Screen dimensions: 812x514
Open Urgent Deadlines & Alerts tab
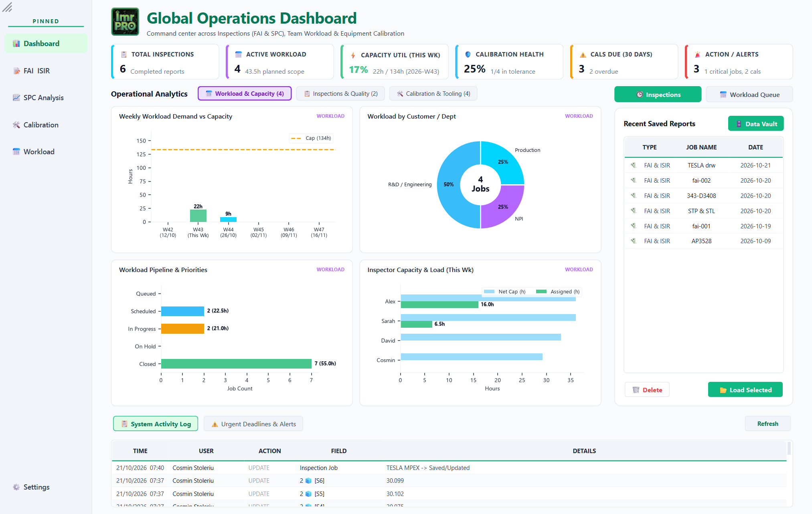[253, 424]
